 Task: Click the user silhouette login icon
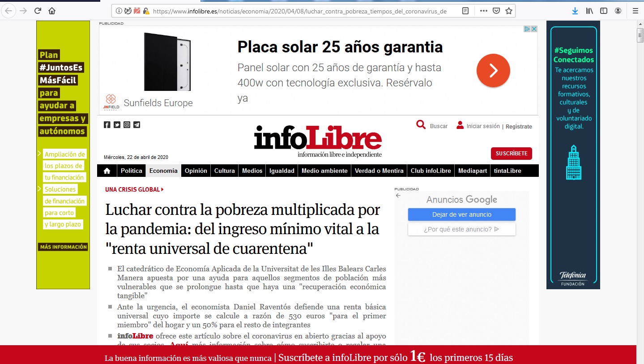click(x=460, y=125)
